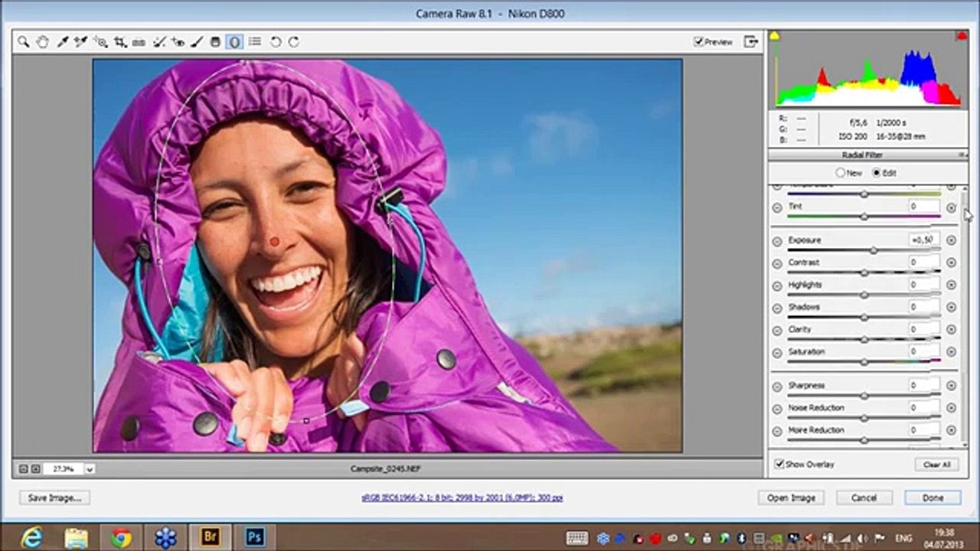Select the Zoom tool in toolbar

(24, 42)
